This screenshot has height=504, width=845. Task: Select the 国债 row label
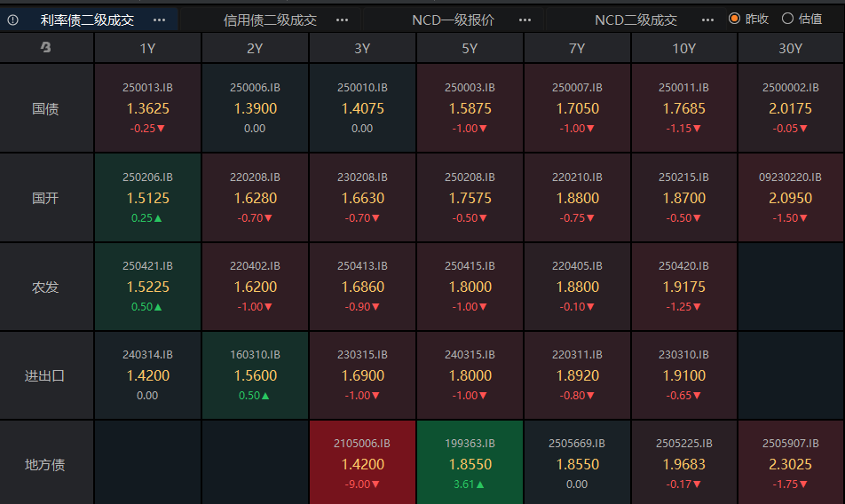pyautogui.click(x=46, y=108)
